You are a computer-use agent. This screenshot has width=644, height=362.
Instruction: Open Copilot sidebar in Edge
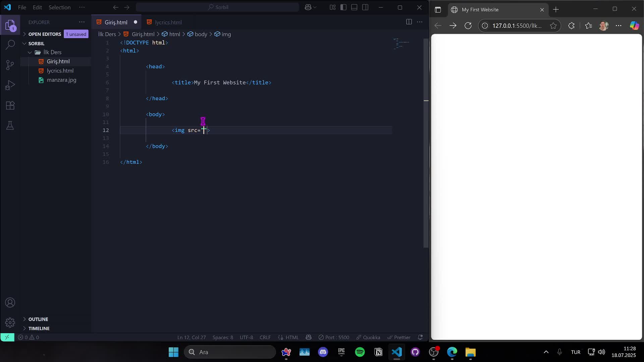(x=634, y=25)
